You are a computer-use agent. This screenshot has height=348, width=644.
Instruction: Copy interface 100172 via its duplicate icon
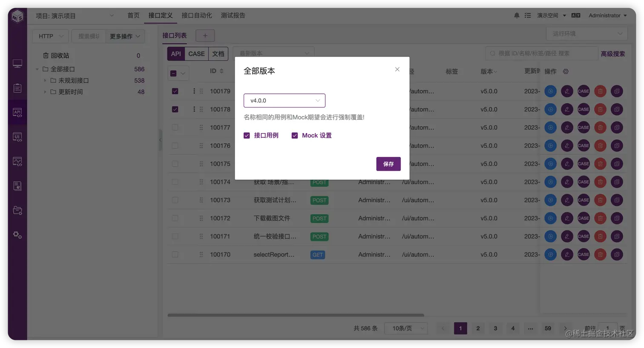click(617, 218)
